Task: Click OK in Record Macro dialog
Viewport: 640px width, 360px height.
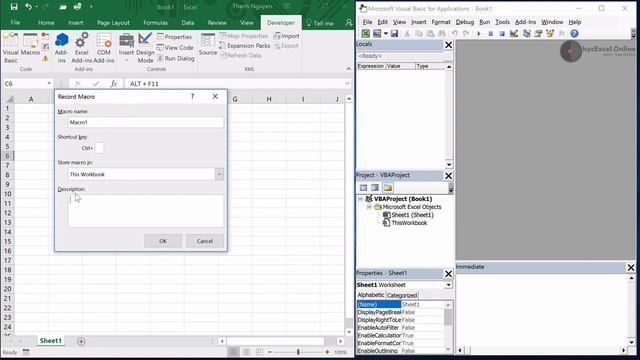Action: pyautogui.click(x=163, y=241)
